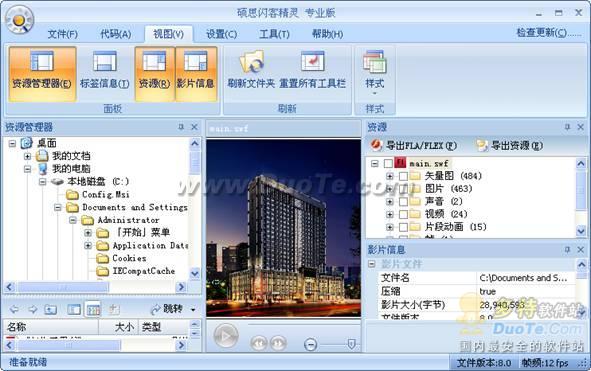Click the 刷新文件夹 refresh icon
The width and height of the screenshot is (591, 371).
pyautogui.click(x=251, y=61)
